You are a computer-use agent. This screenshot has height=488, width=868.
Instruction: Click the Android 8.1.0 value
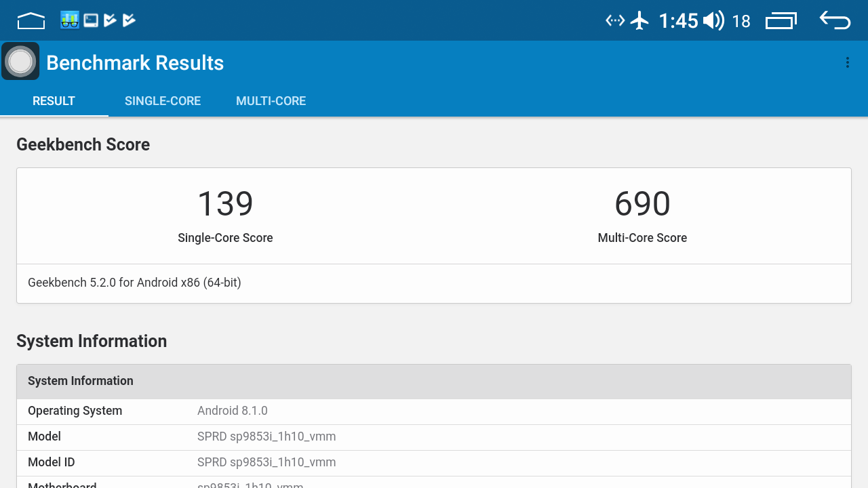click(233, 411)
